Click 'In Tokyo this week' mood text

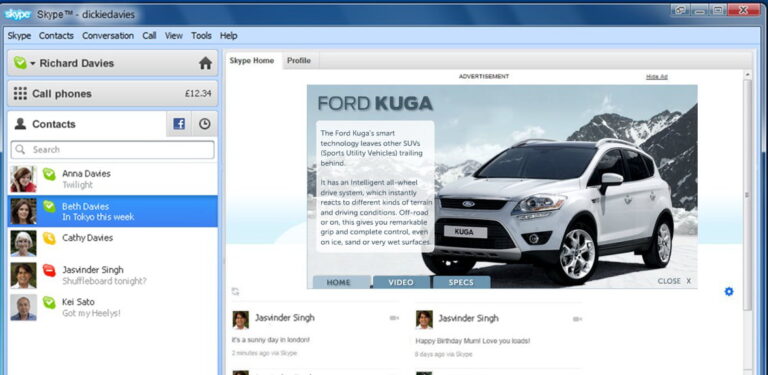(x=98, y=217)
